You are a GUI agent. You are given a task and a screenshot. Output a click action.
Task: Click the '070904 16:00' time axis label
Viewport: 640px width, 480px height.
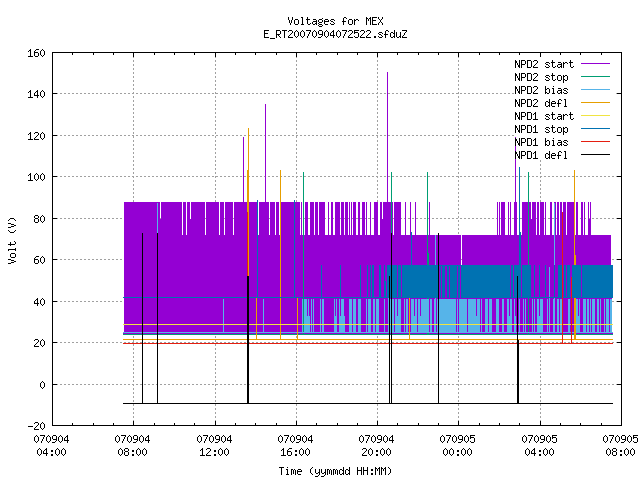(x=295, y=446)
